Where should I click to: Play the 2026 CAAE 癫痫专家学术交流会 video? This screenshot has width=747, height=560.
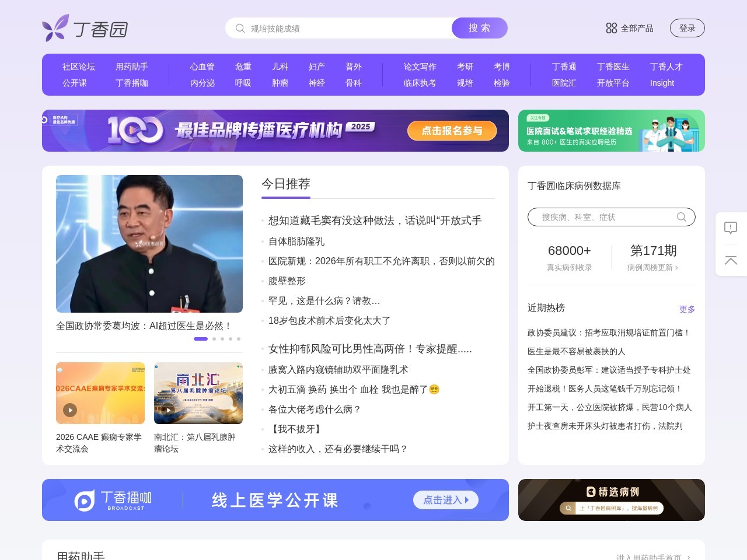pyautogui.click(x=70, y=411)
